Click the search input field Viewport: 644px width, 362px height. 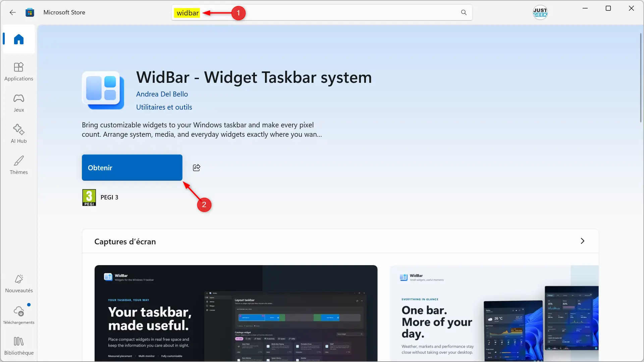click(322, 13)
